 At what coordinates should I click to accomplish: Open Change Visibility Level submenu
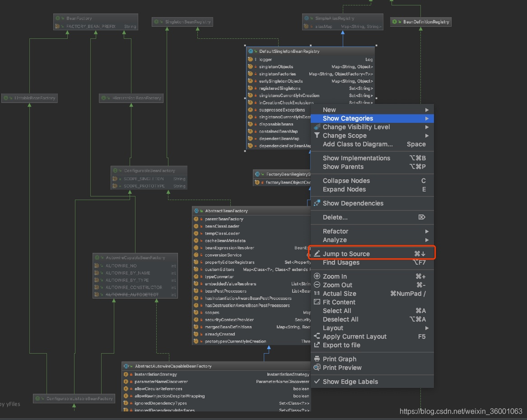372,127
